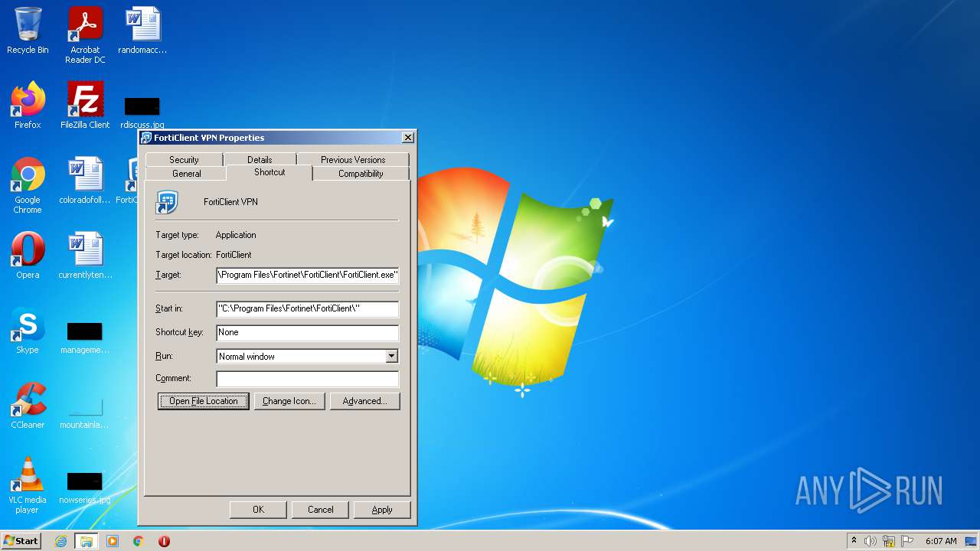Click the Apply button
980x551 pixels.
tap(382, 510)
